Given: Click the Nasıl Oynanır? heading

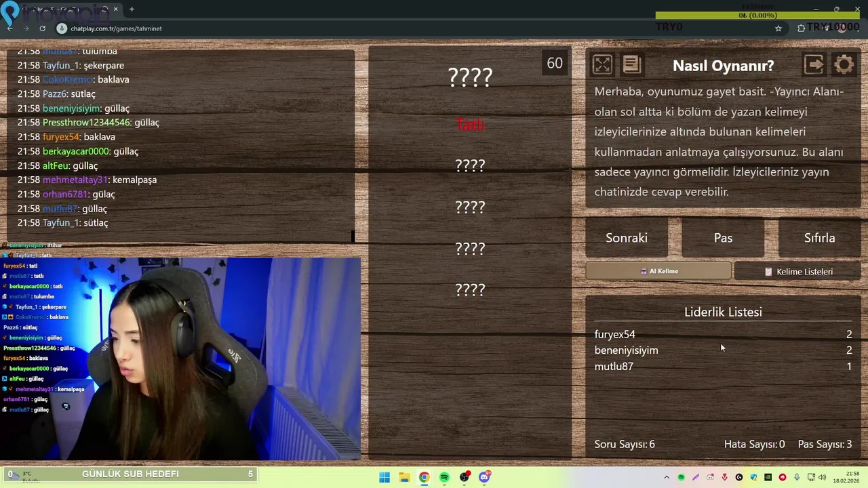Looking at the screenshot, I should 723,66.
